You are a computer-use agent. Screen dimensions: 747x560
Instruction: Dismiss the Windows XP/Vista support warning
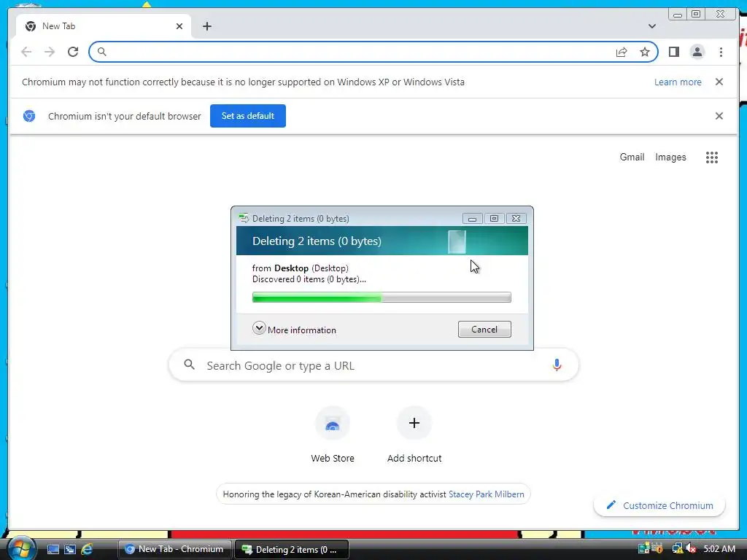pyautogui.click(x=719, y=82)
